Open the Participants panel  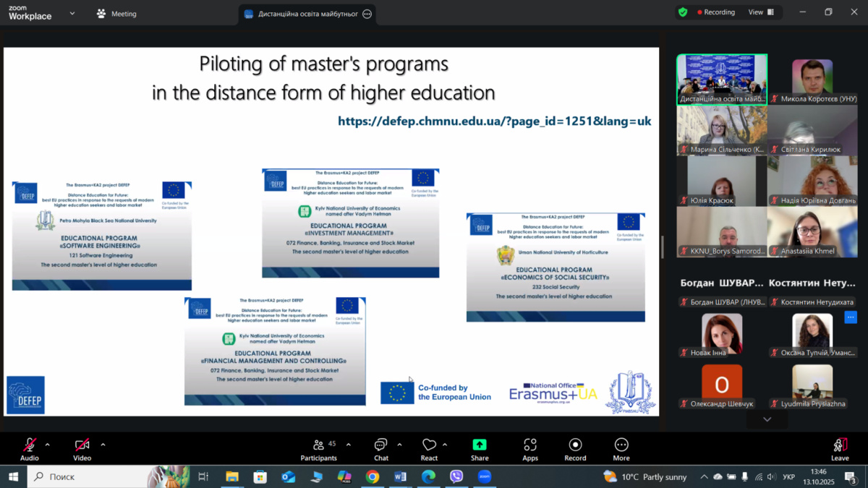(319, 448)
